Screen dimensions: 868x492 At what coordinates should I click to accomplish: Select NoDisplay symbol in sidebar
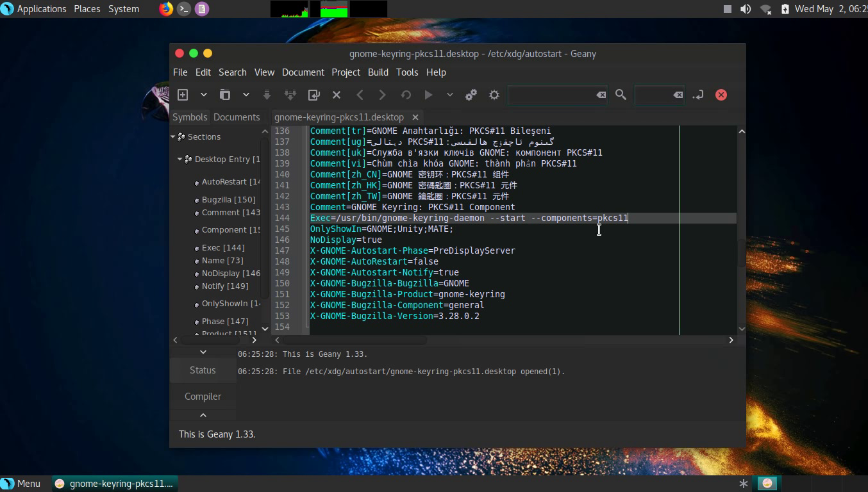click(231, 274)
